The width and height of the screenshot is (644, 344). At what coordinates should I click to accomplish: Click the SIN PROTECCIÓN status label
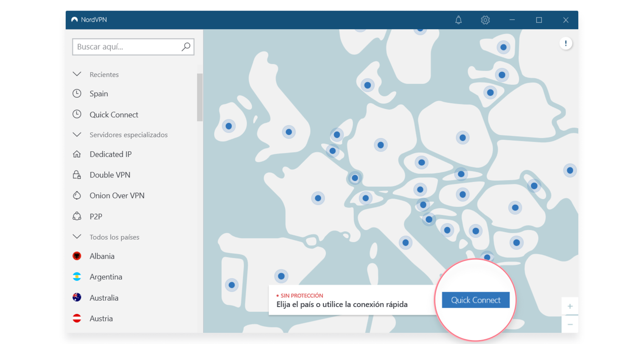pos(302,296)
